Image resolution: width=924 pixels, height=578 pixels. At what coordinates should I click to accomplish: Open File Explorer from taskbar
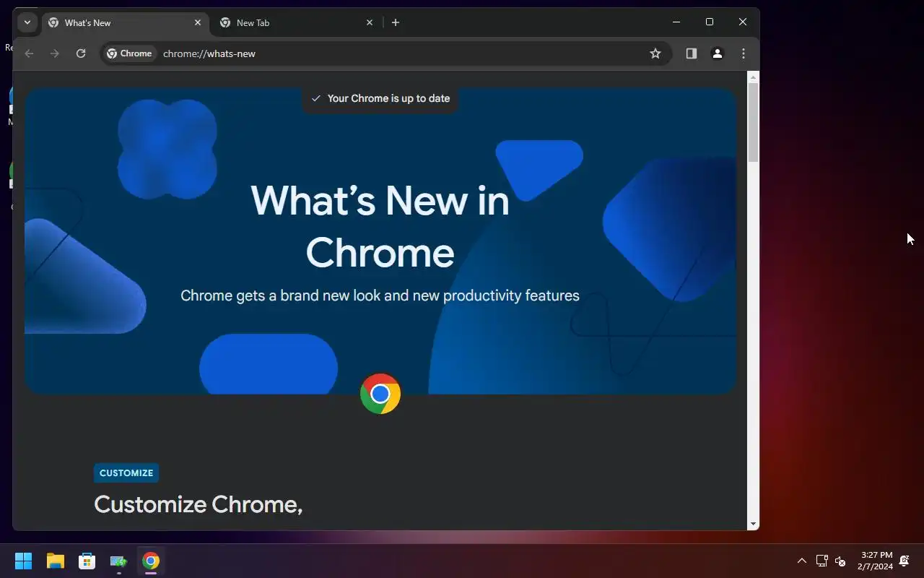tap(56, 561)
